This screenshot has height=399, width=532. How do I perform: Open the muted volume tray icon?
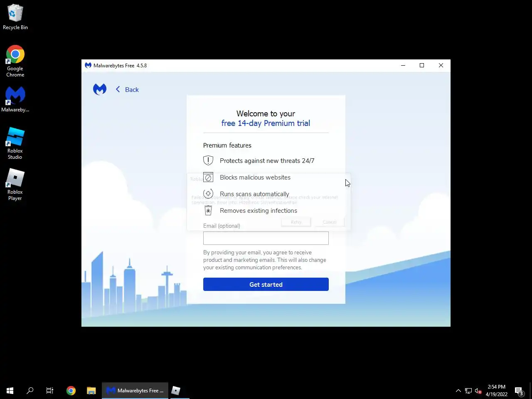[x=478, y=391]
